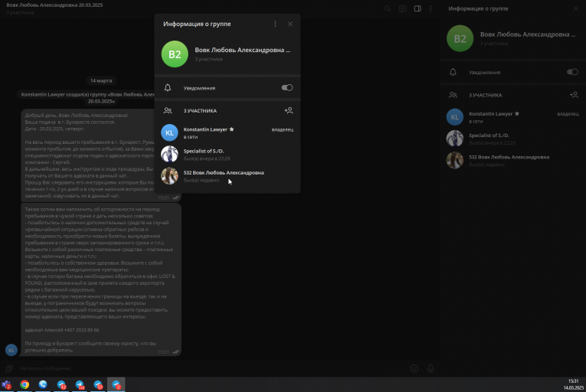Image resolution: width=586 pixels, height=392 pixels.
Task: Open Konstantin Lawyer in the right side panel
Action: coord(512,117)
